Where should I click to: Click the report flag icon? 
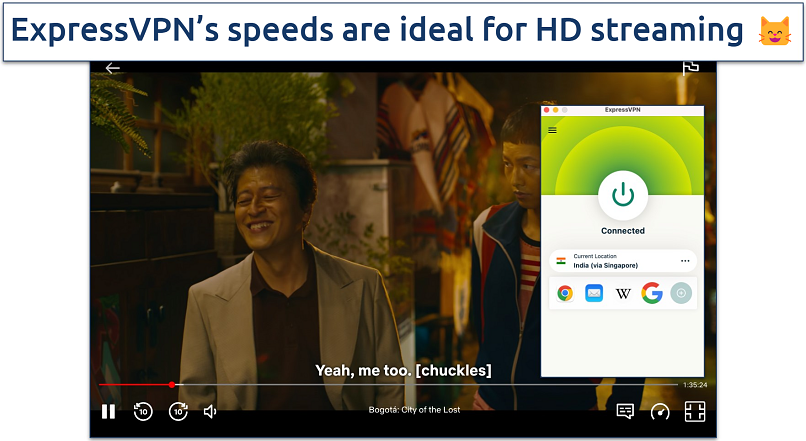[x=690, y=68]
